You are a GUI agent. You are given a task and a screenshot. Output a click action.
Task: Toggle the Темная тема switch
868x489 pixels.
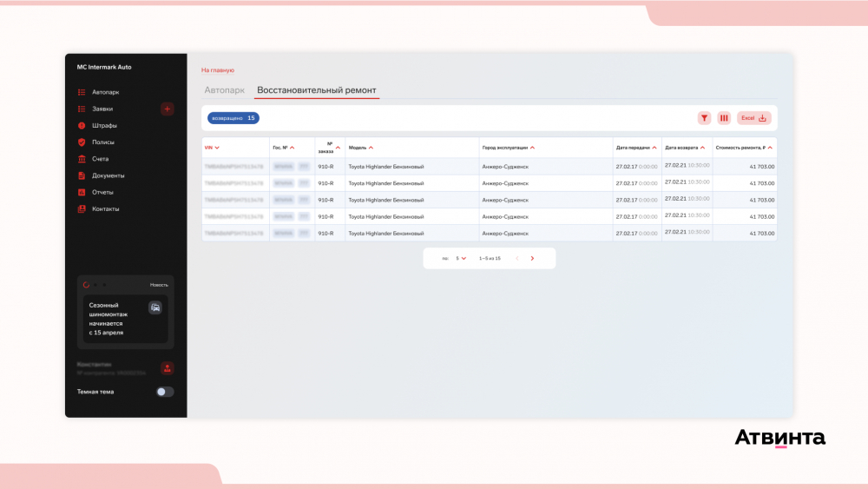click(x=165, y=392)
